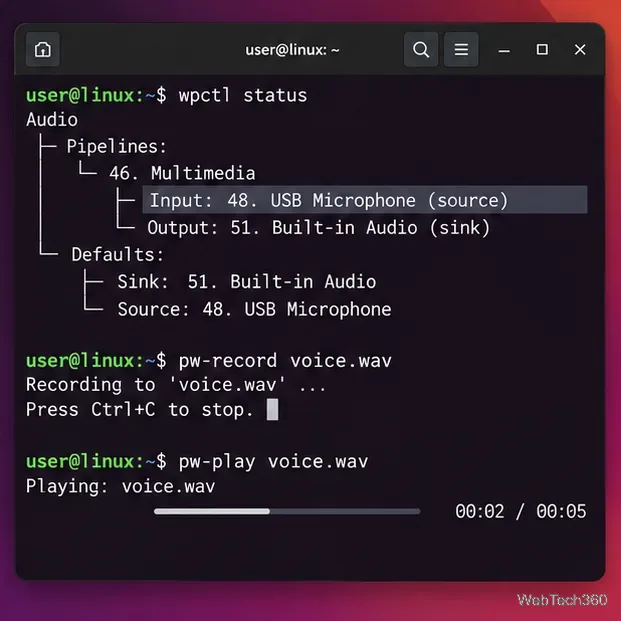The image size is (621, 621).
Task: Maximize the terminal window
Action: 542,50
